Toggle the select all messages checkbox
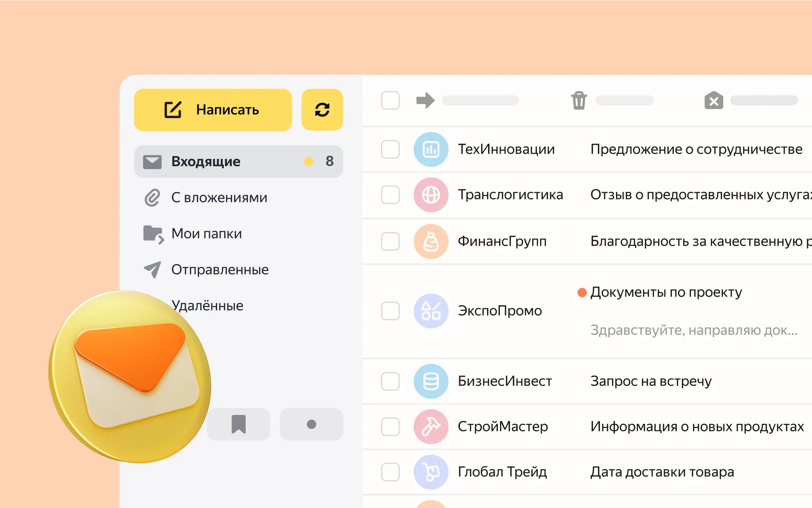This screenshot has height=508, width=812. 390,100
